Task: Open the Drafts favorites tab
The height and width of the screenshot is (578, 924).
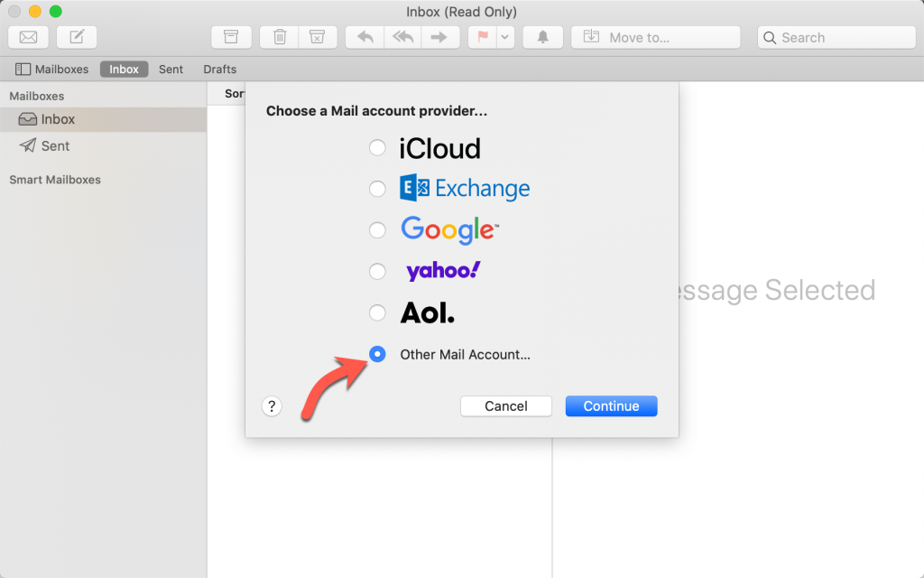Action: pos(219,69)
